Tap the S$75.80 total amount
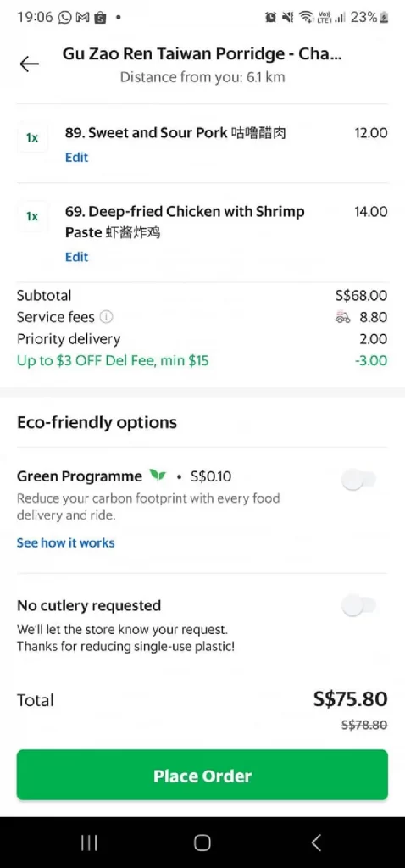The width and height of the screenshot is (405, 868). (351, 699)
